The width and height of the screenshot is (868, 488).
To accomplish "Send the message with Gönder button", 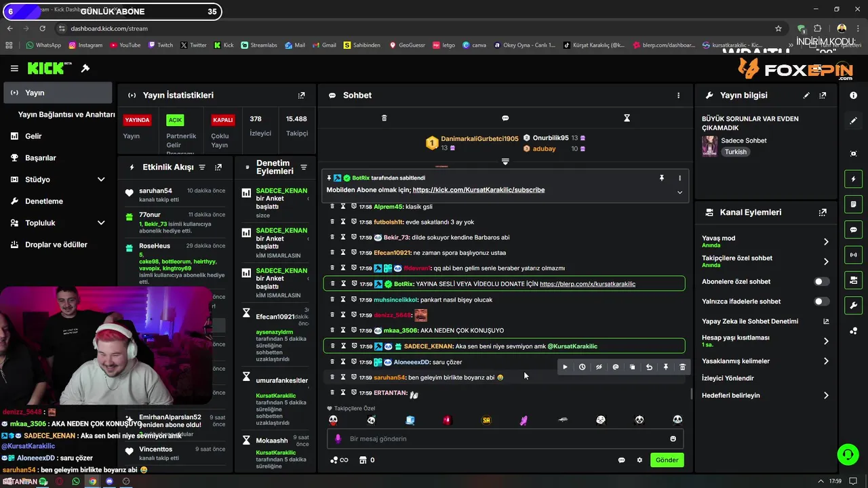I will pyautogui.click(x=667, y=460).
